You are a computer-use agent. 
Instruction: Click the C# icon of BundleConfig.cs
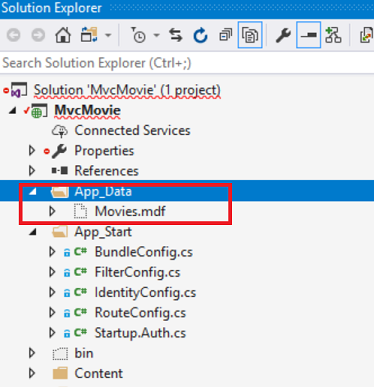80,251
